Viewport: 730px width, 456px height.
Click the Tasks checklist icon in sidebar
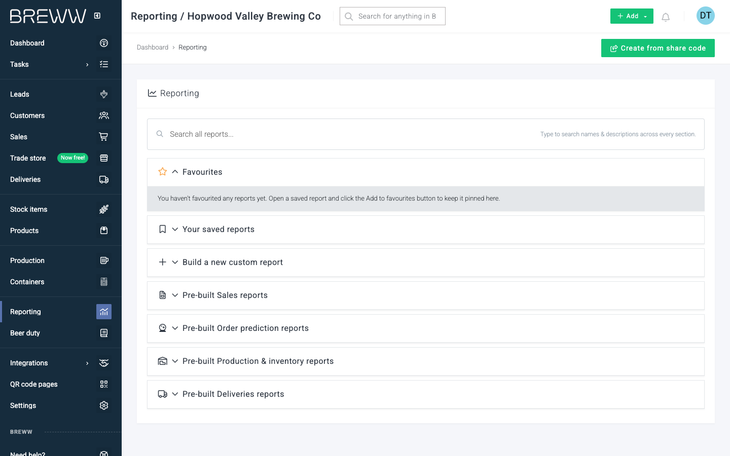click(x=104, y=64)
